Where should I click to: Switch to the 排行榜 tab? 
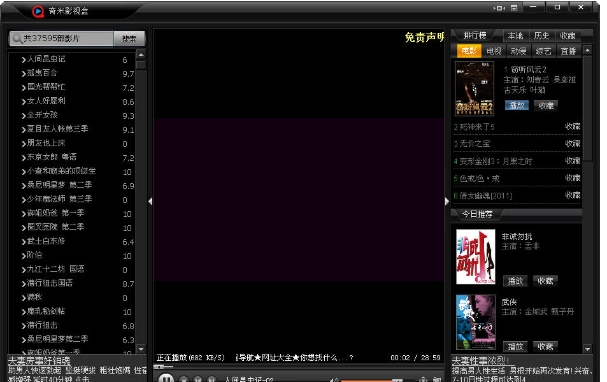pos(475,36)
